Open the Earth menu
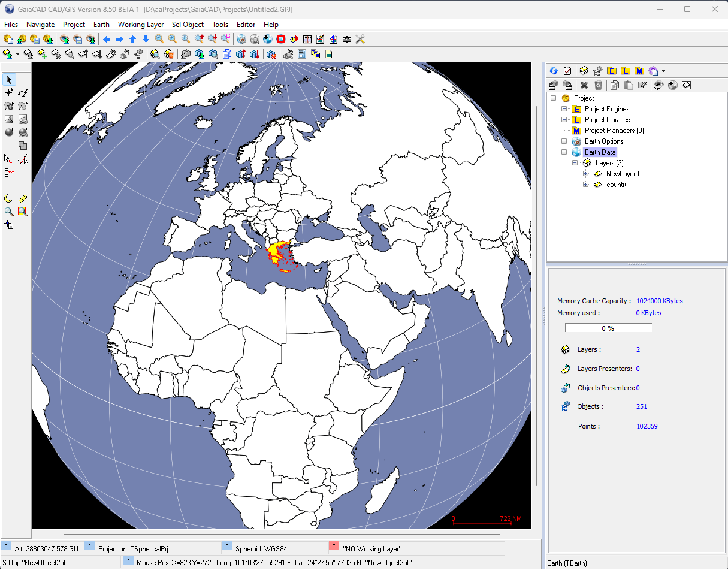The image size is (728, 570). tap(101, 25)
